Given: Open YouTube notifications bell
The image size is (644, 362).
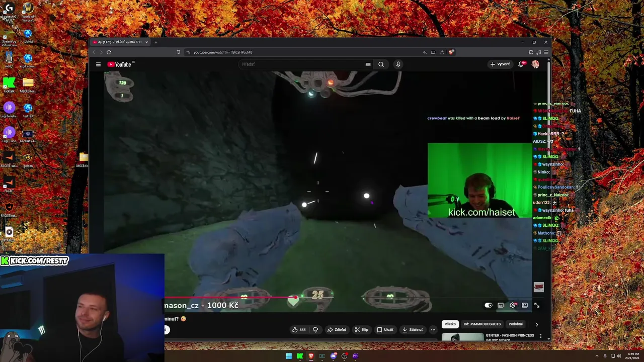Looking at the screenshot, I should coord(521,64).
